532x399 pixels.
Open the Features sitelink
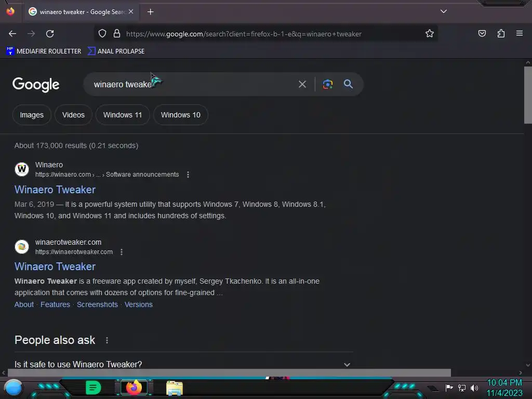click(55, 304)
